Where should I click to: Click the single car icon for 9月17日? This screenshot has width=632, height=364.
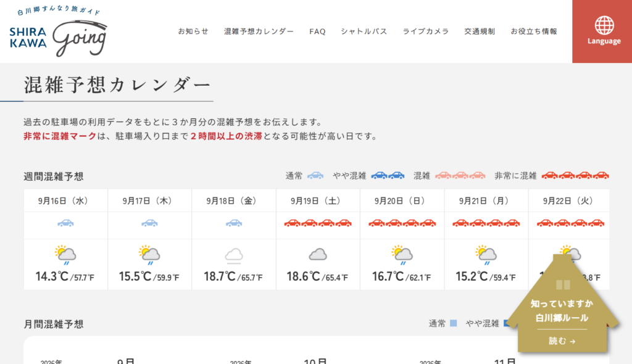(x=149, y=223)
